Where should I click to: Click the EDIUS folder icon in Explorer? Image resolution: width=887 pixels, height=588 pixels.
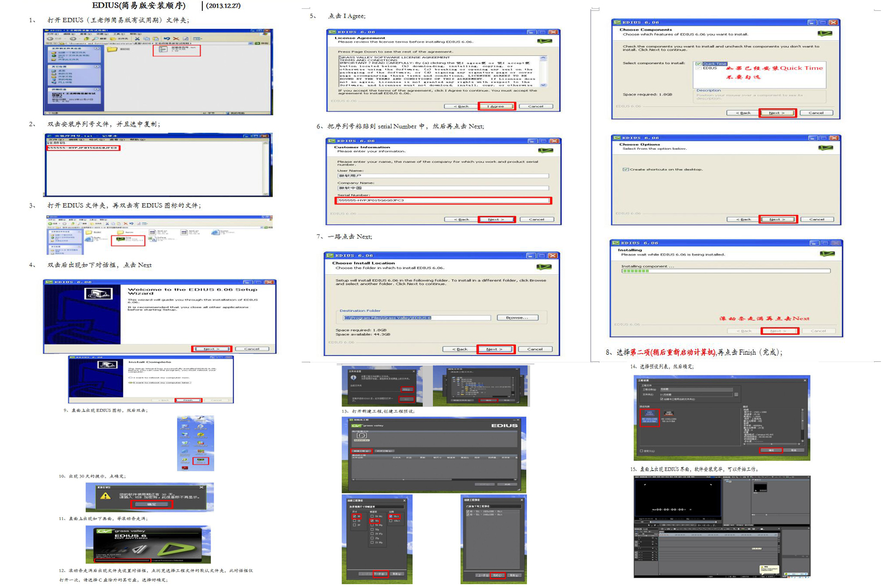(112, 49)
